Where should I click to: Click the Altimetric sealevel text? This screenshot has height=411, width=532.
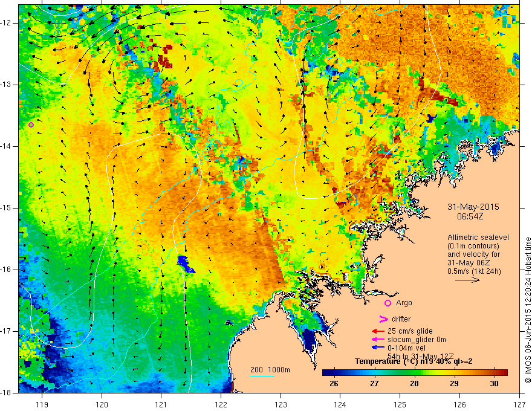point(478,238)
